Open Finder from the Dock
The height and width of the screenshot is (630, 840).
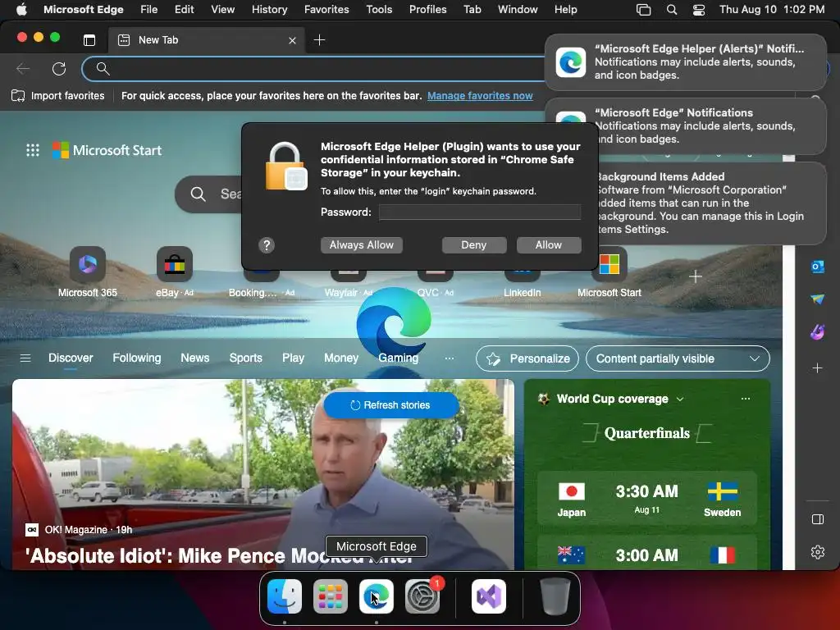point(285,596)
